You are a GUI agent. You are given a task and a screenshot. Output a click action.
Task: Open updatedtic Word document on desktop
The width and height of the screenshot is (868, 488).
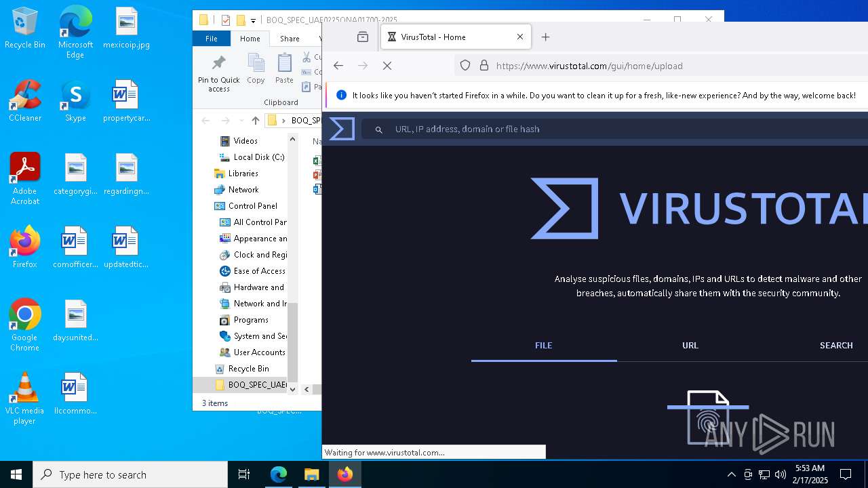[126, 248]
